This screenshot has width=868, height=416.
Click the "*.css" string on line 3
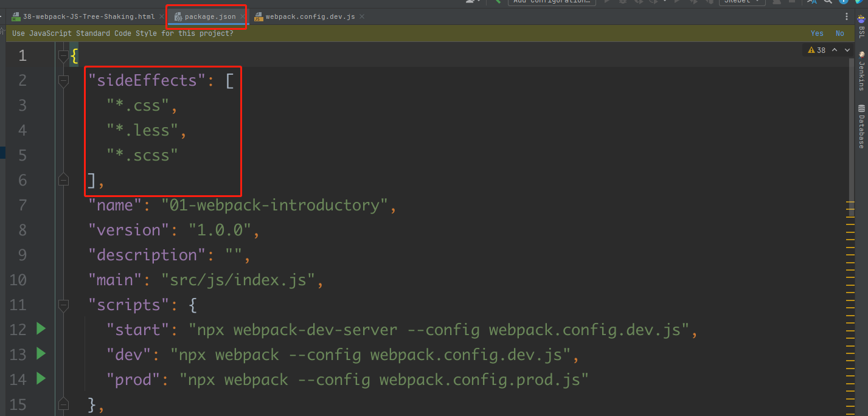(x=138, y=105)
